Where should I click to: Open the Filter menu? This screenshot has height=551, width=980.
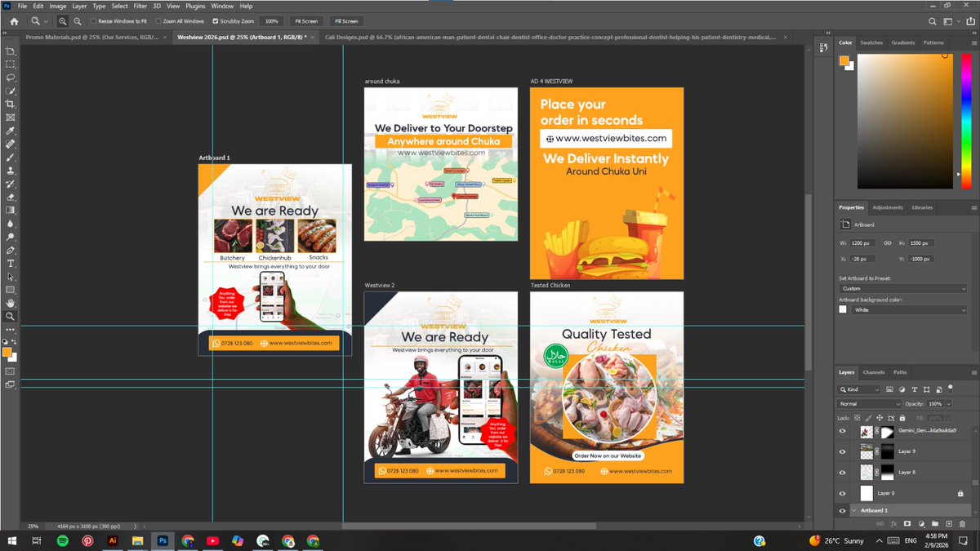[140, 6]
